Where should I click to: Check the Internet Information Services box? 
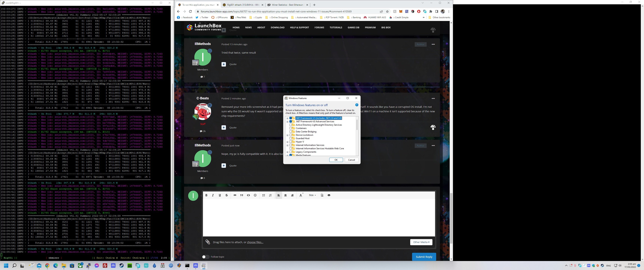pos(291,145)
